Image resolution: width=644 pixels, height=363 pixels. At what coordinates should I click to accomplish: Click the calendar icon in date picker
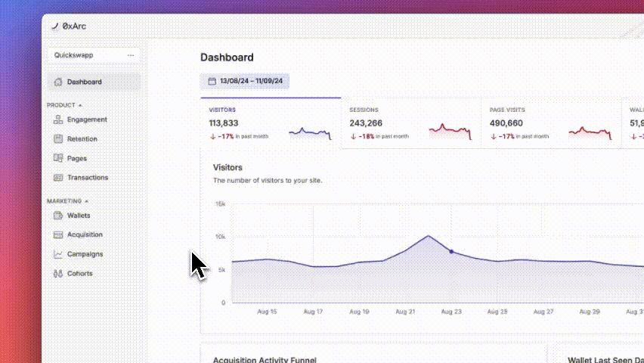pos(212,81)
